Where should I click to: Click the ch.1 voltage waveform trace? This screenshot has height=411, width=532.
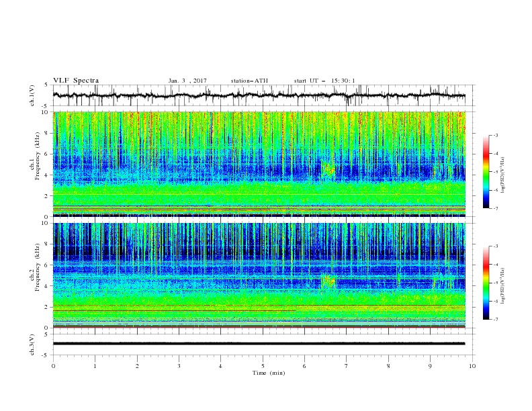[x=259, y=95]
